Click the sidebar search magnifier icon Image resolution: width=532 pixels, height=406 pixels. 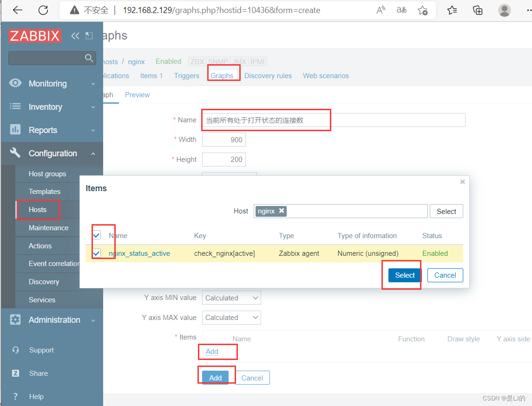pyautogui.click(x=88, y=58)
